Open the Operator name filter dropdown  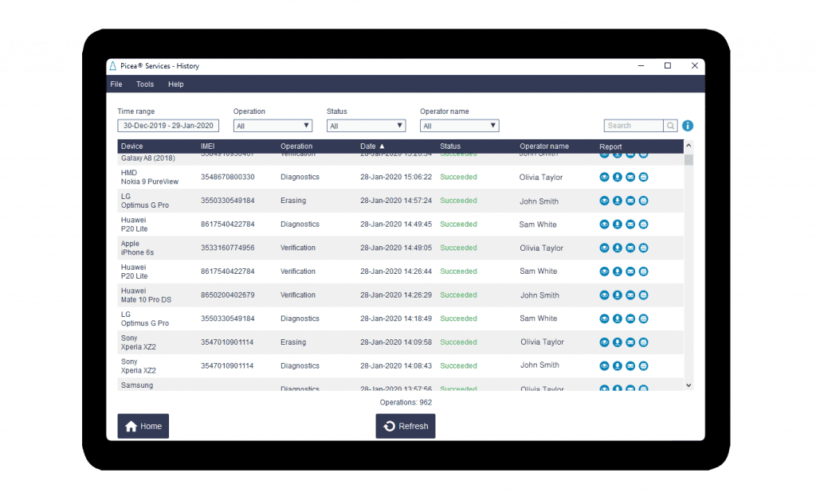[460, 126]
